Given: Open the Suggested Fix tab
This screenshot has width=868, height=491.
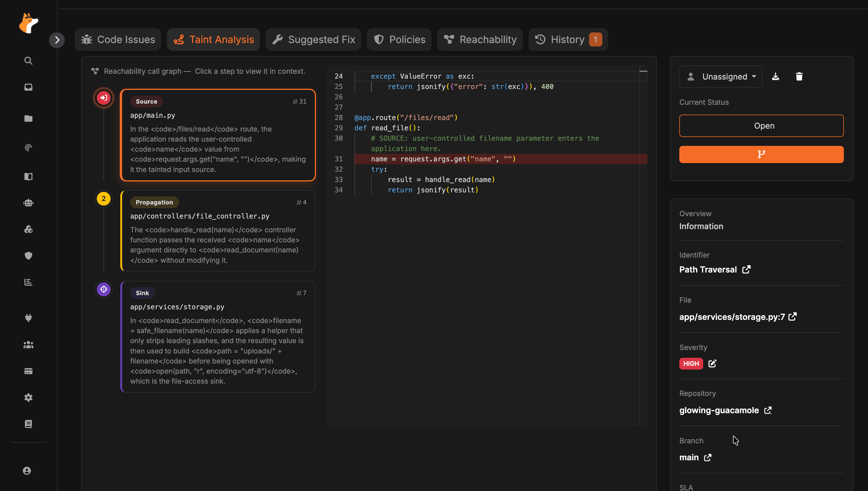Looking at the screenshot, I should [313, 39].
